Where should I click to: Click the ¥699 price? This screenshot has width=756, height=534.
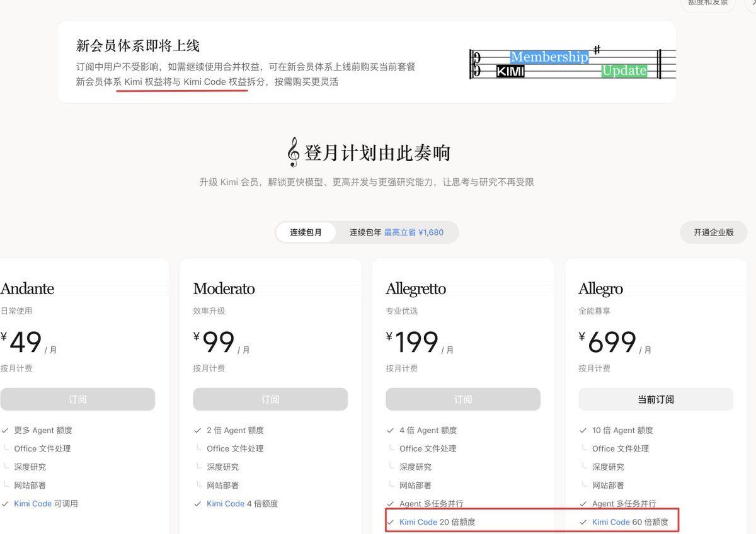(x=608, y=343)
